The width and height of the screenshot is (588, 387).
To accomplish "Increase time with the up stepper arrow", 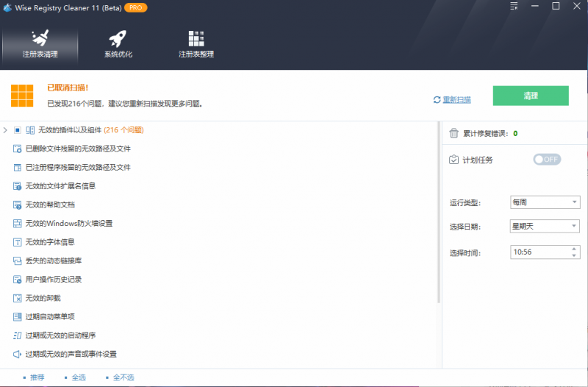I will (x=574, y=249).
